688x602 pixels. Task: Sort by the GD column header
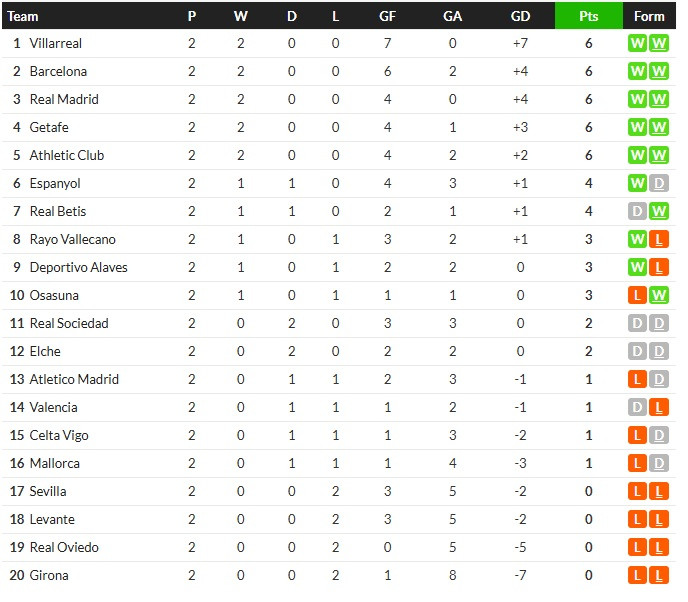[520, 16]
